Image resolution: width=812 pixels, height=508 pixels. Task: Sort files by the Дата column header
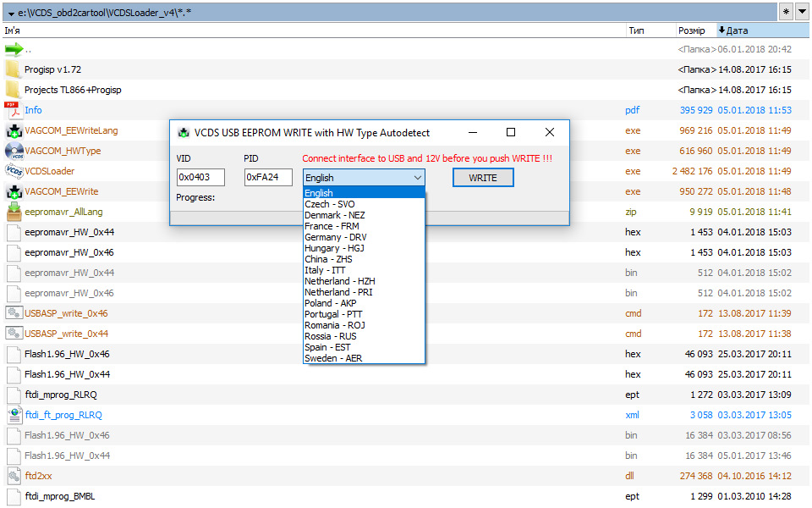tap(762, 30)
